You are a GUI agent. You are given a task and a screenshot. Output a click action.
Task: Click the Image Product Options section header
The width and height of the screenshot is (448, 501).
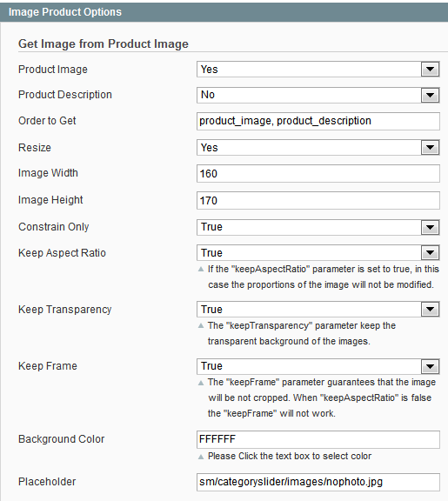(224, 12)
